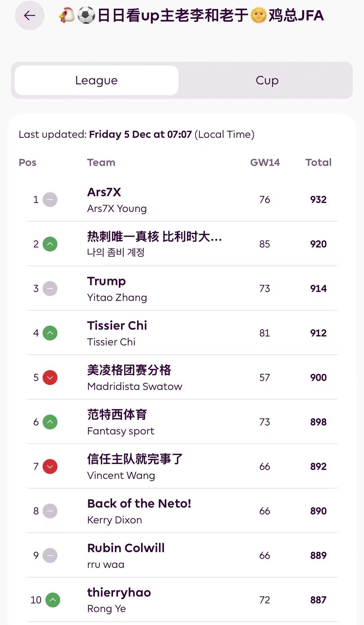Click the green up arrow beside Tissier Chi

[x=50, y=333]
